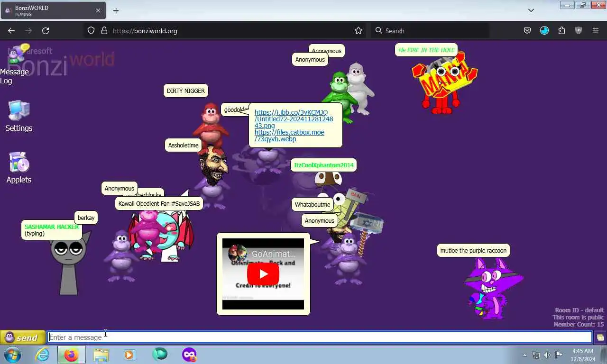Viewport: 607px width, 364px height.
Task: Click the 'Room ID - default' text
Action: (x=579, y=310)
